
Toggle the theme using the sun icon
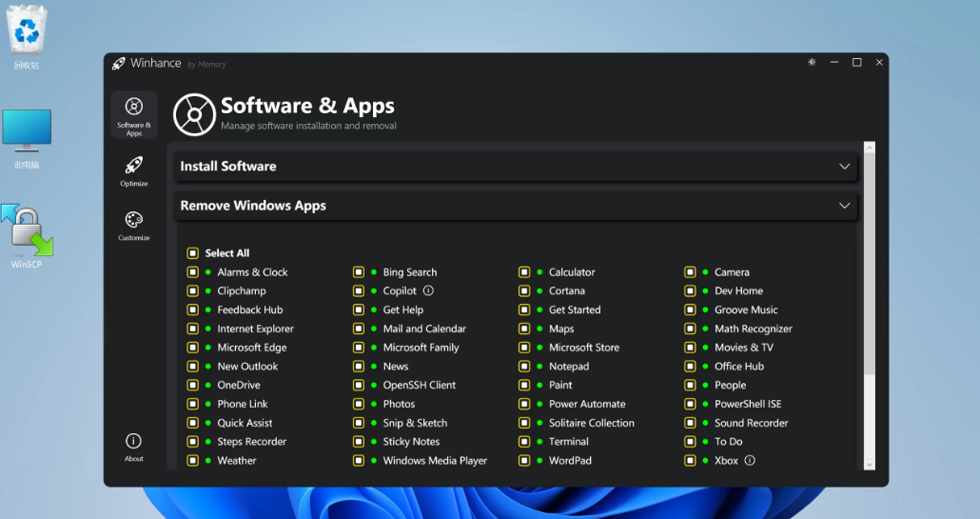point(812,63)
